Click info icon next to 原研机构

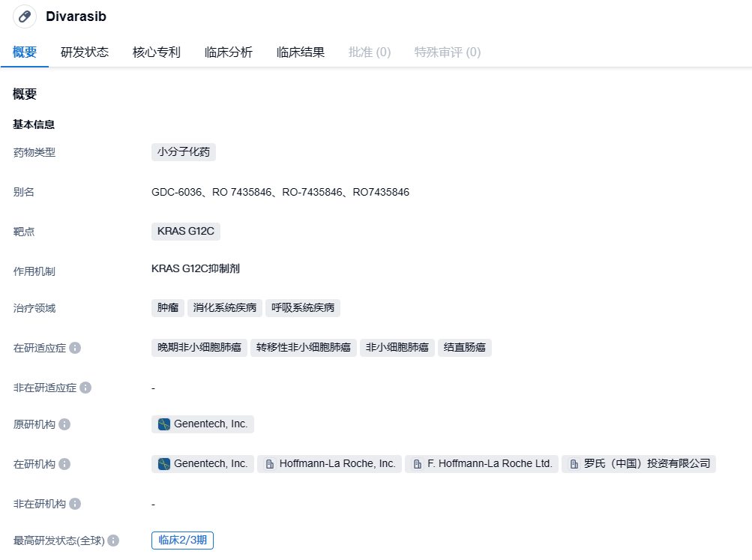[64, 424]
